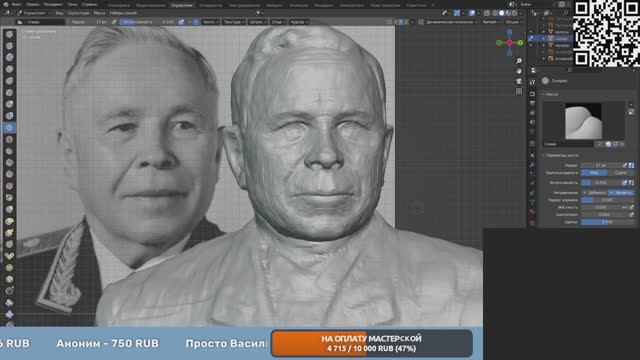640x360 pixels.
Task: Switch to the active Скульптинг workspace tab
Action: 182,5
